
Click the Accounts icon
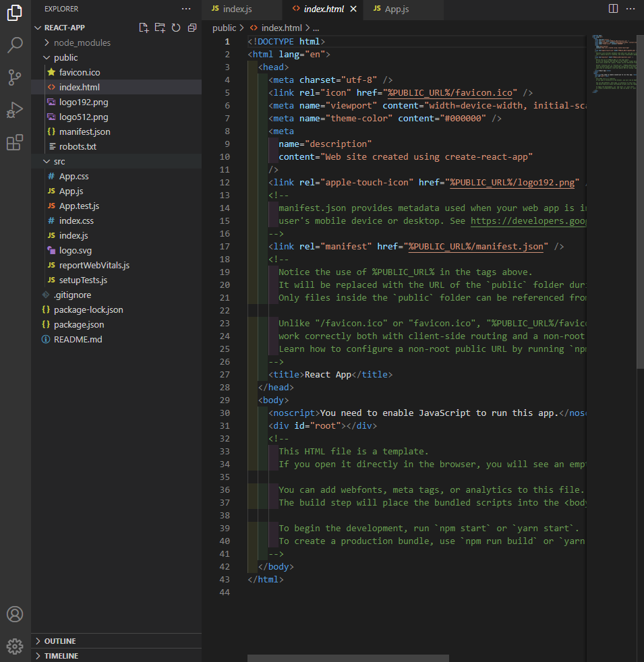[15, 614]
